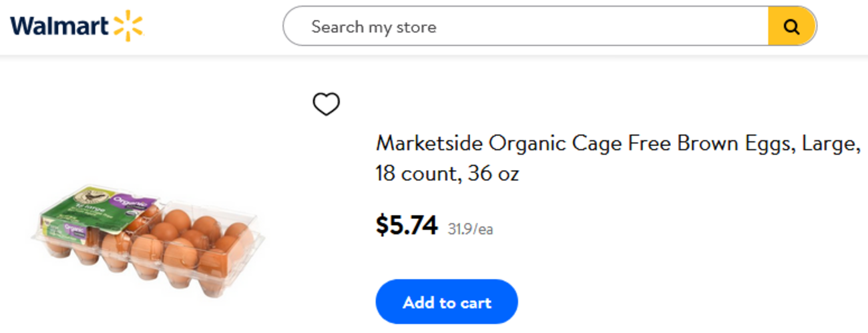Select the $5.74 price text
The height and width of the screenshot is (333, 868).
(407, 226)
